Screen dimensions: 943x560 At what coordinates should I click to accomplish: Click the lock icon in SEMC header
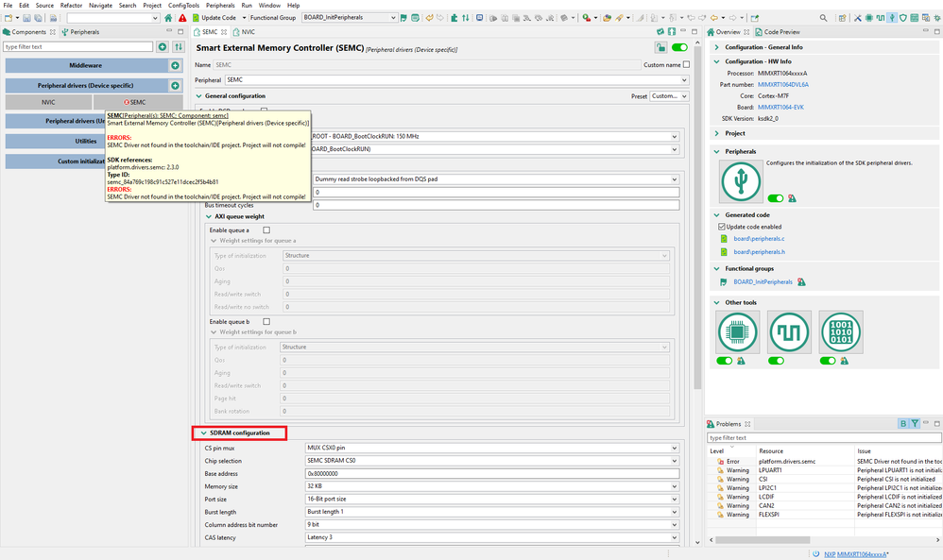pyautogui.click(x=660, y=47)
